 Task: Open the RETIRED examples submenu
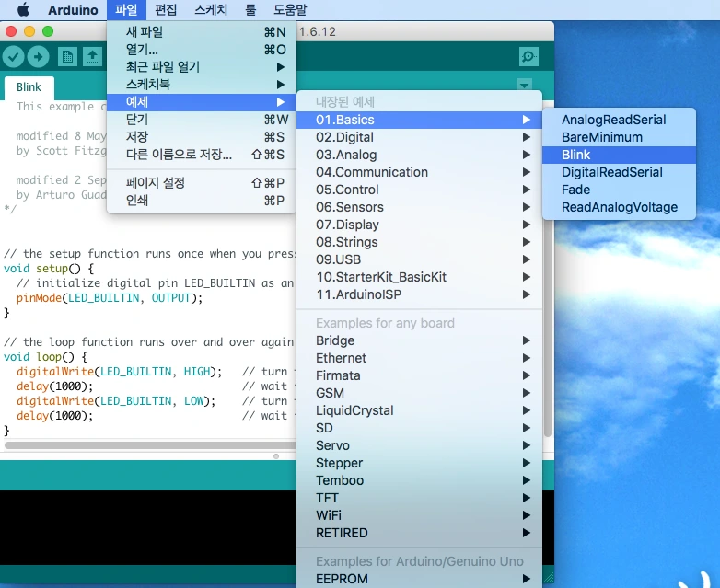pyautogui.click(x=420, y=533)
